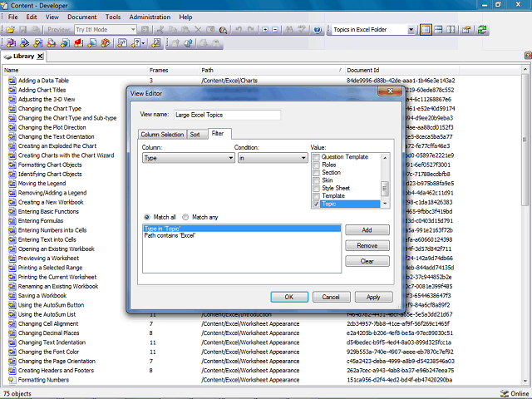Select the Match all radio button

[147, 217]
